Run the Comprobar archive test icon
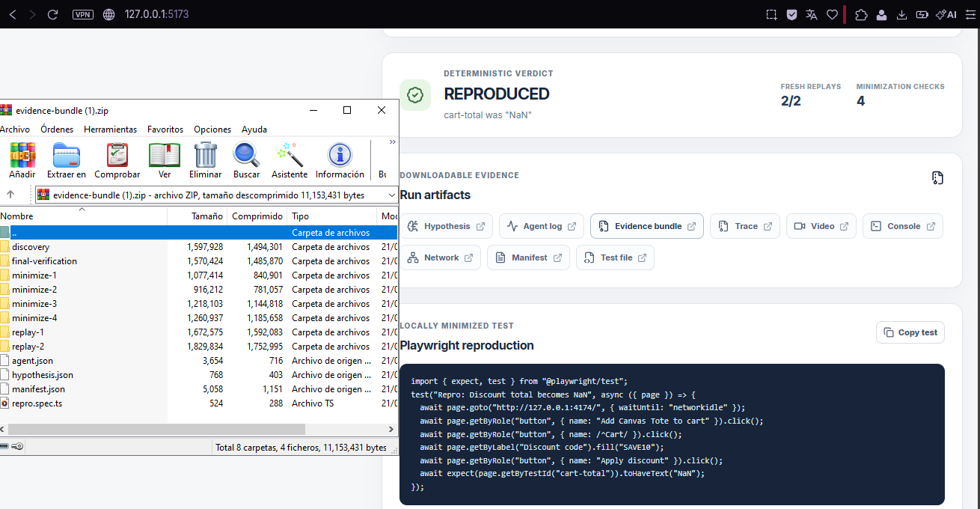 [x=117, y=156]
